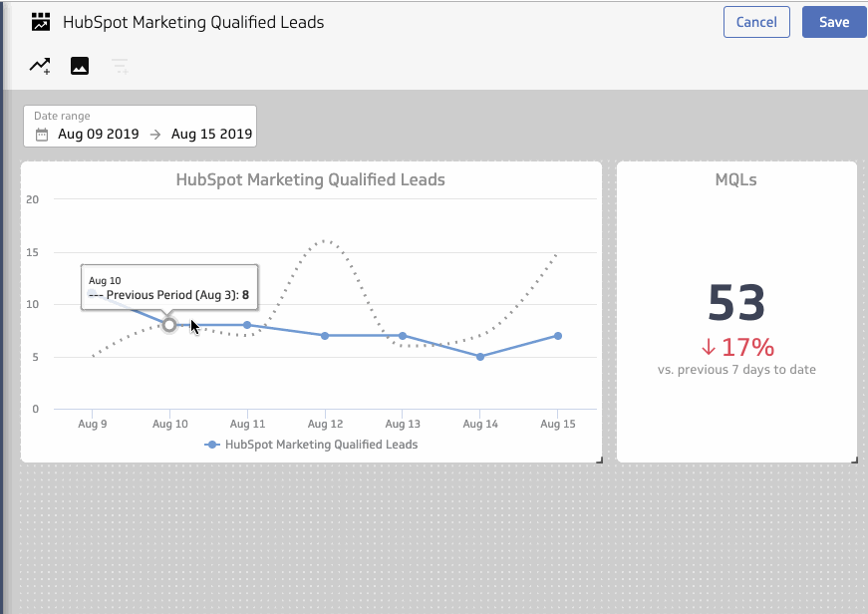Open the end date Aug 15 2019 selector
The height and width of the screenshot is (614, 868).
[213, 133]
